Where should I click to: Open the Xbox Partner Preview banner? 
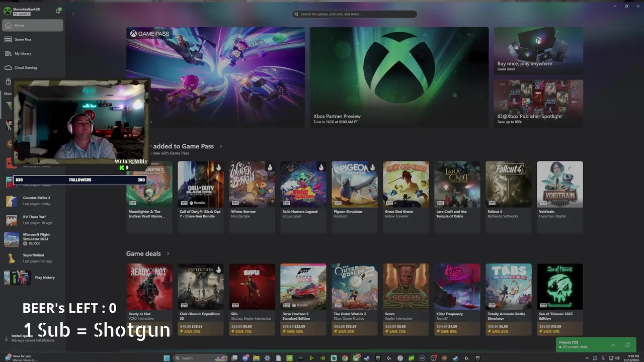point(399,77)
